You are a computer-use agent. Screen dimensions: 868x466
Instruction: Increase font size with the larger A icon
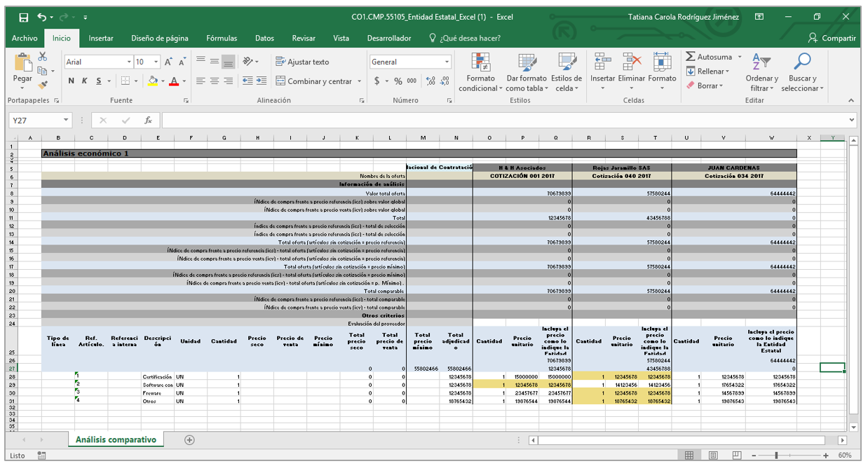169,62
